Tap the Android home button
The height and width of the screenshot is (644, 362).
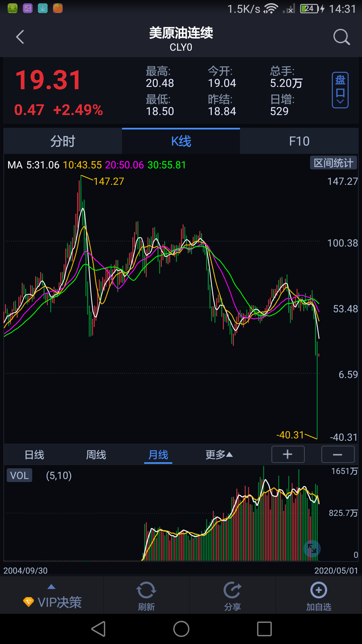point(181,629)
